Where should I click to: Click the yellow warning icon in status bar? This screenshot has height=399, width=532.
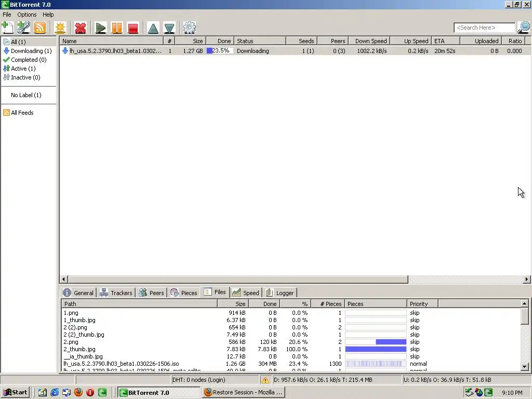(265, 380)
